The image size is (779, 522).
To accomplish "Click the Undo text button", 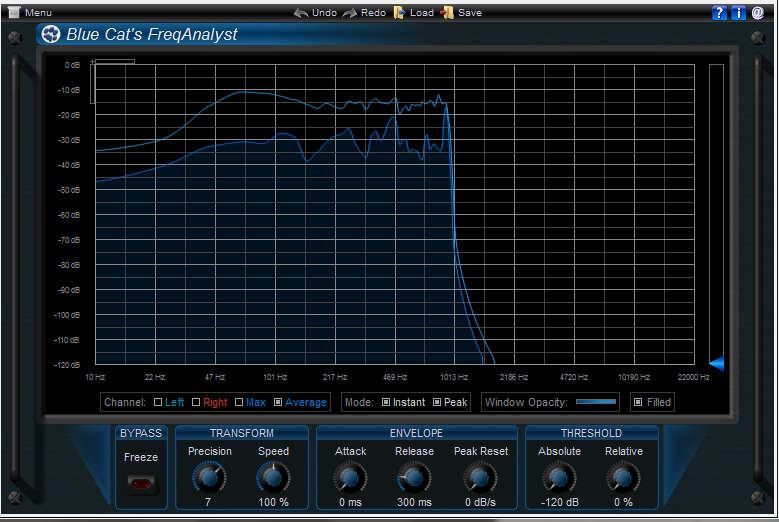I will pos(324,13).
